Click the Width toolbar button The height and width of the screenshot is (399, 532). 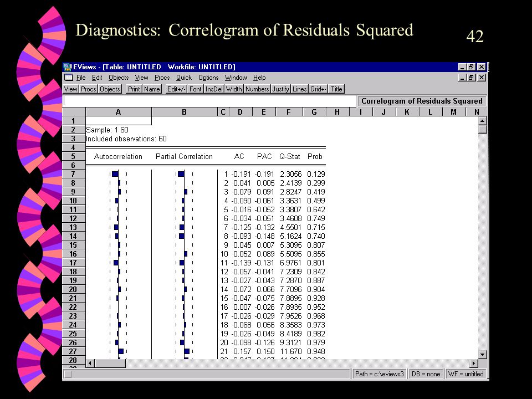pos(234,89)
